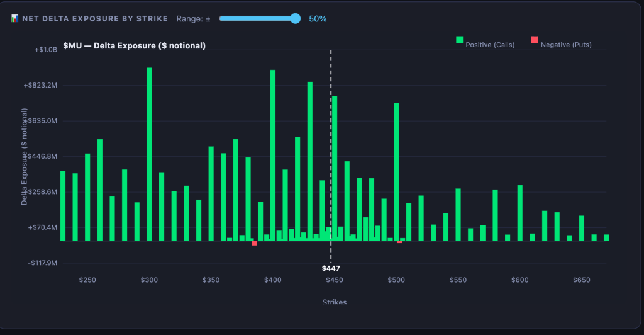Viewport: 644px width, 335px height.
Task: Click the small red bar near the $500 strike
Action: coord(399,242)
